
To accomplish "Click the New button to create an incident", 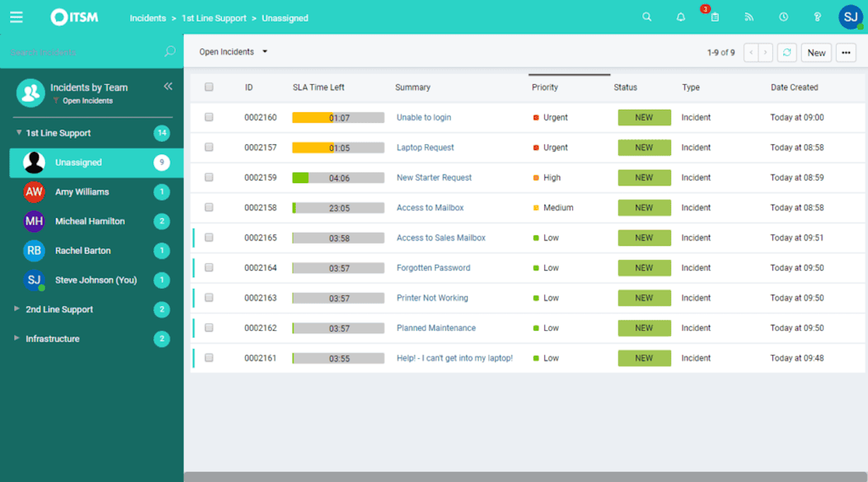I will coord(816,52).
